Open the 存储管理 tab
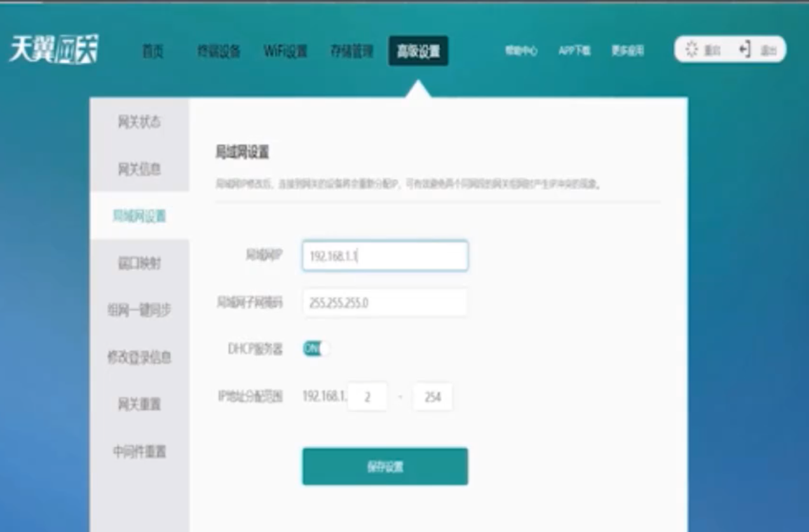Screen dimensions: 809x532 [x=351, y=51]
